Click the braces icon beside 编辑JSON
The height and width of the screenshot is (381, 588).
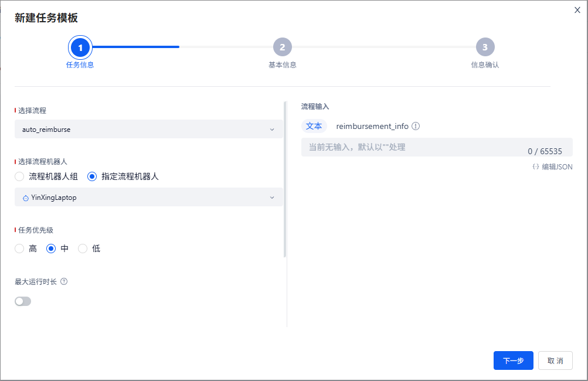535,167
